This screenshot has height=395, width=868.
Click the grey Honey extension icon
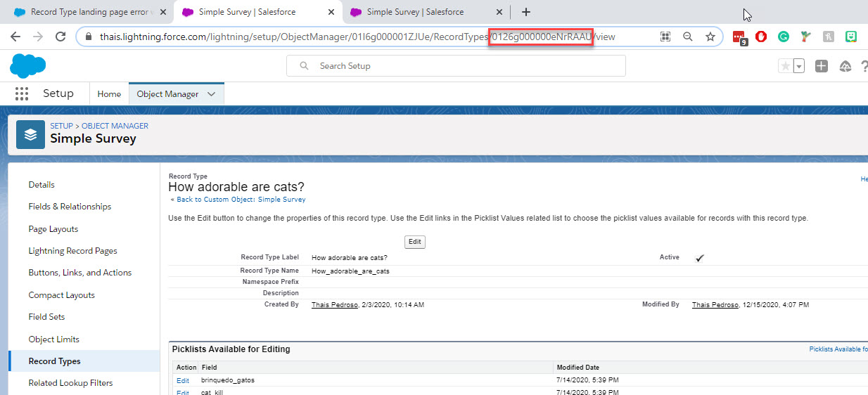pyautogui.click(x=829, y=37)
